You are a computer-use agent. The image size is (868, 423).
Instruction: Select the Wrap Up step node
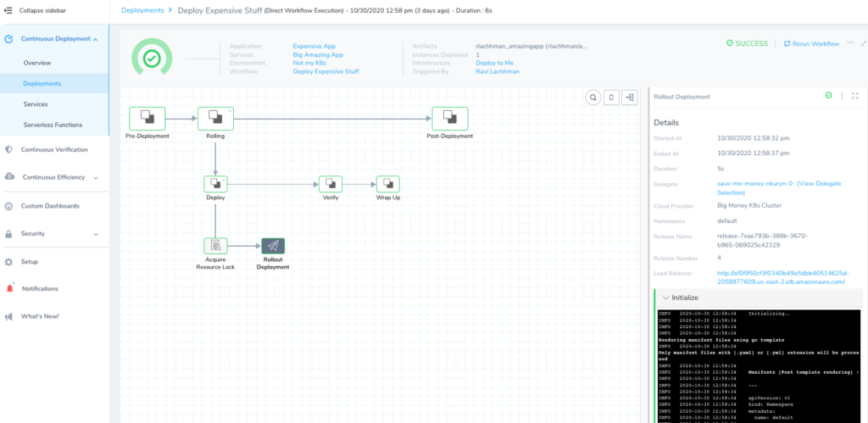click(x=388, y=184)
